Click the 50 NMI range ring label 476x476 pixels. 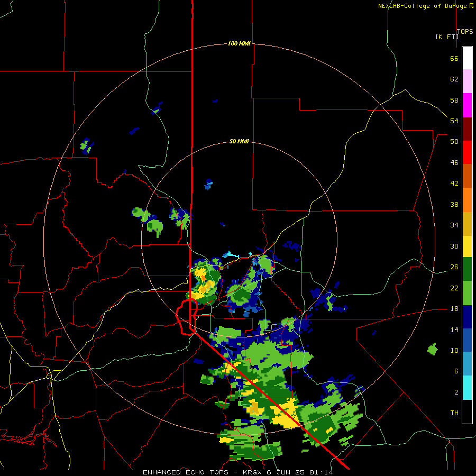[x=239, y=141]
